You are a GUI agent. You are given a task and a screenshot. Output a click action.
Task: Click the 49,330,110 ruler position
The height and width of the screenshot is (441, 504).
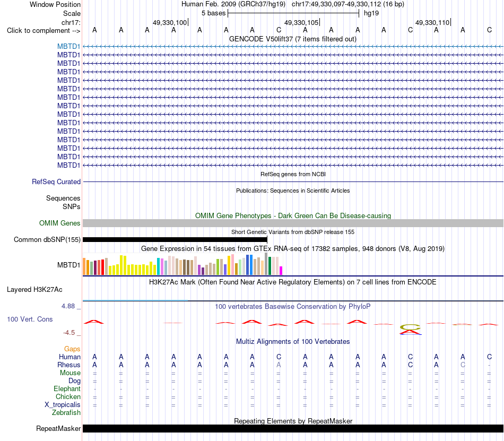pyautogui.click(x=432, y=22)
